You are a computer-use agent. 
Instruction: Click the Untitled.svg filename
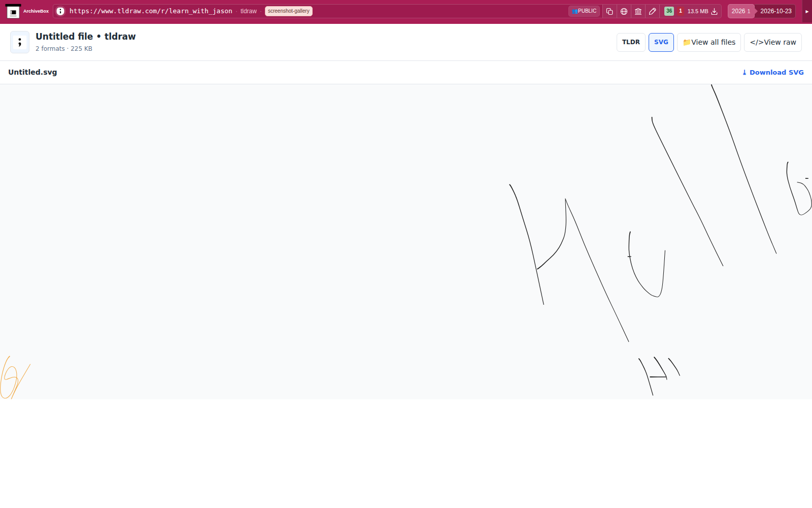(32, 72)
